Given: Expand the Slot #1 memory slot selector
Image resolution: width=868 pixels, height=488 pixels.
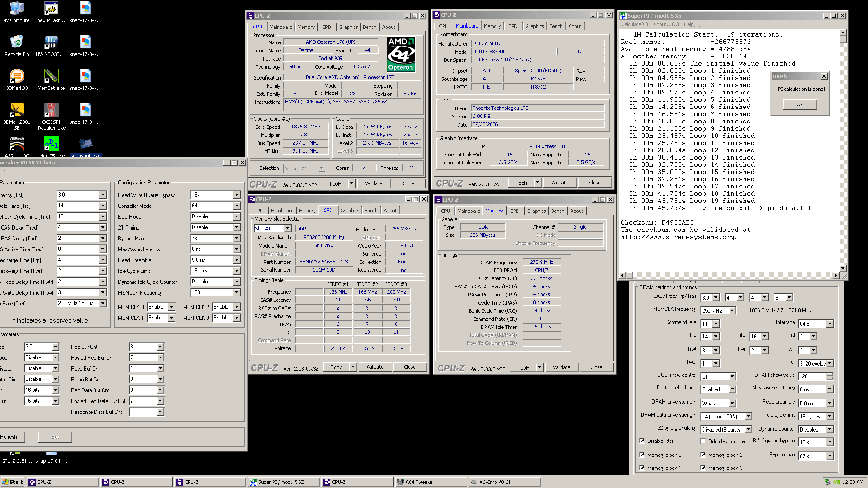Looking at the screenshot, I should [288, 229].
